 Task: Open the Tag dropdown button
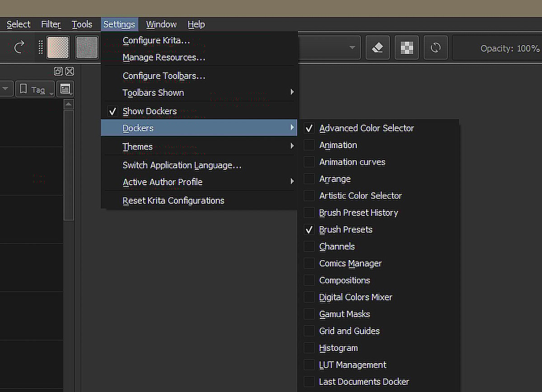tap(35, 89)
